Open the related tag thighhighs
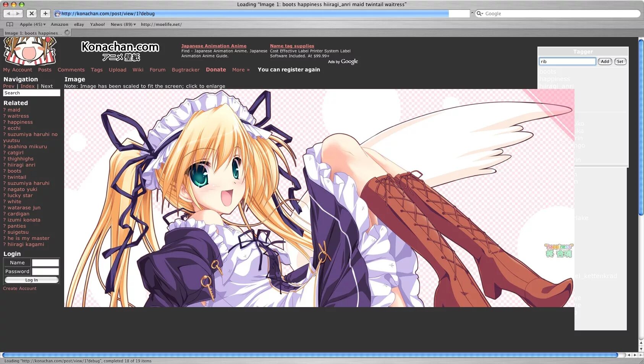The width and height of the screenshot is (644, 364). (x=21, y=159)
